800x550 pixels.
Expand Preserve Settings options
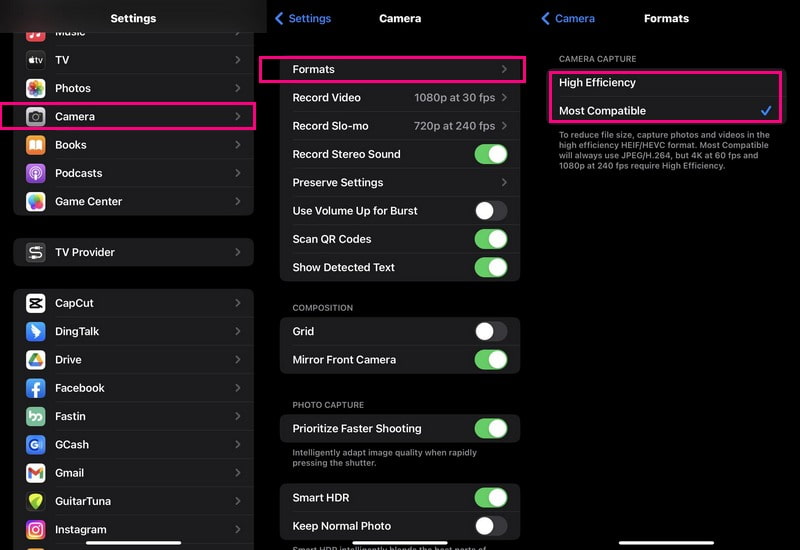399,183
